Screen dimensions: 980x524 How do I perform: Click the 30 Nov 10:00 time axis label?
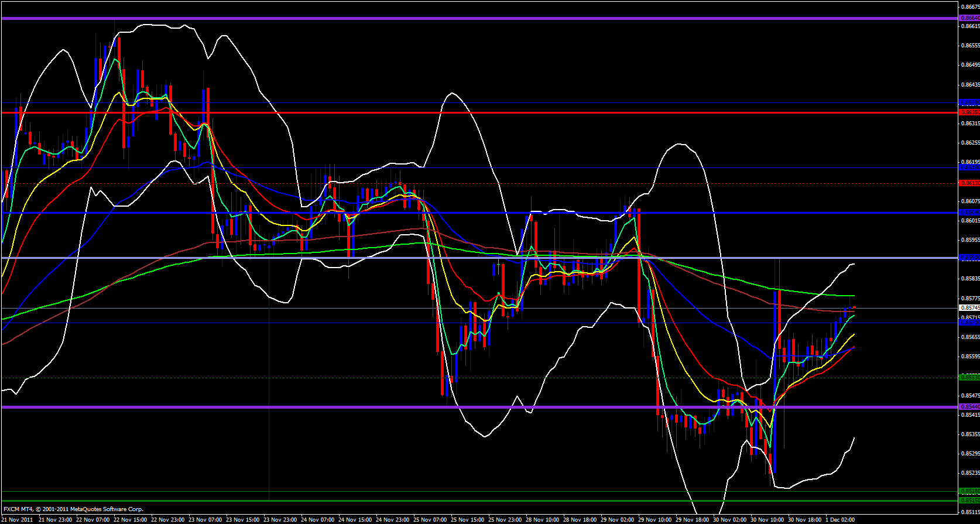[x=767, y=519]
